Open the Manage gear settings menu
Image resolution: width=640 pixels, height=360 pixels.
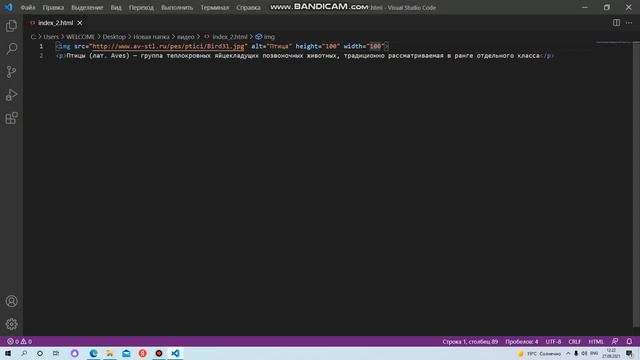[11, 324]
